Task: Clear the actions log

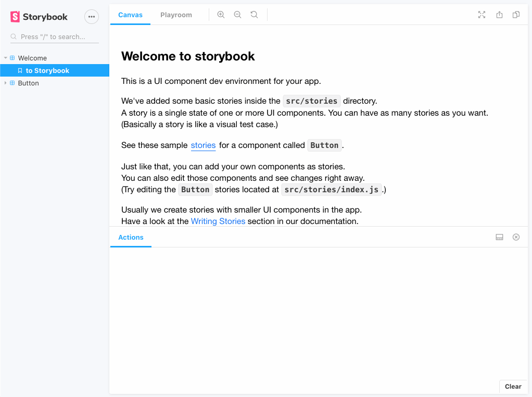Action: tap(513, 387)
